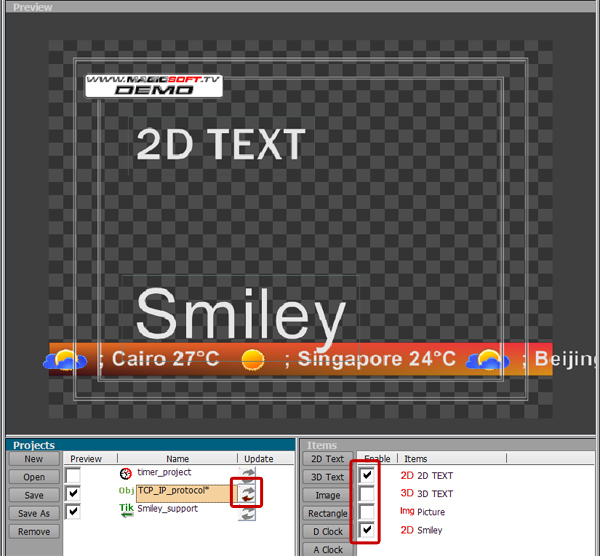Image resolution: width=600 pixels, height=556 pixels.
Task: Click the New project button
Action: coord(34,459)
